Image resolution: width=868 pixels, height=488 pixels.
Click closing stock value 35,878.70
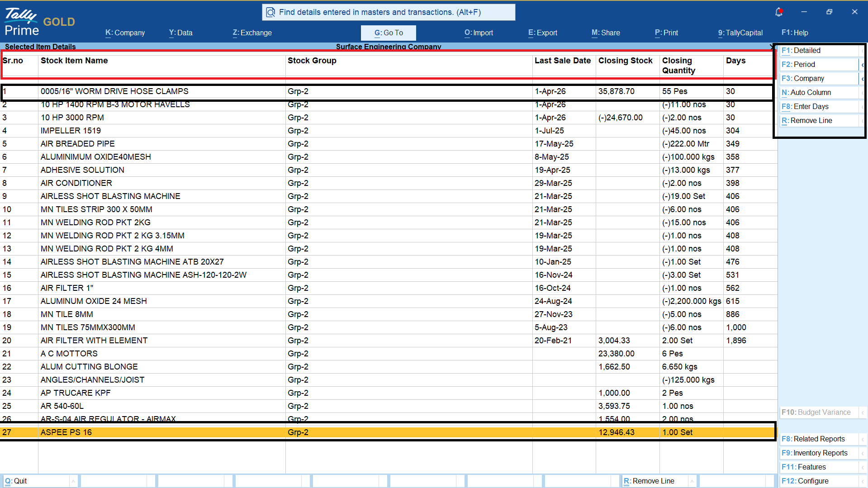tap(616, 91)
